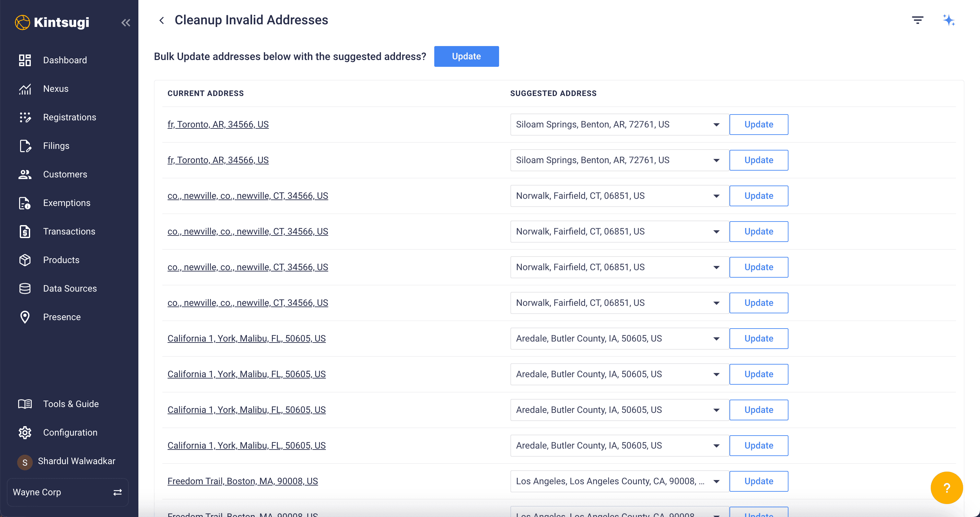
Task: Open the Los Angeles County suggested address dropdown
Action: [x=716, y=481]
